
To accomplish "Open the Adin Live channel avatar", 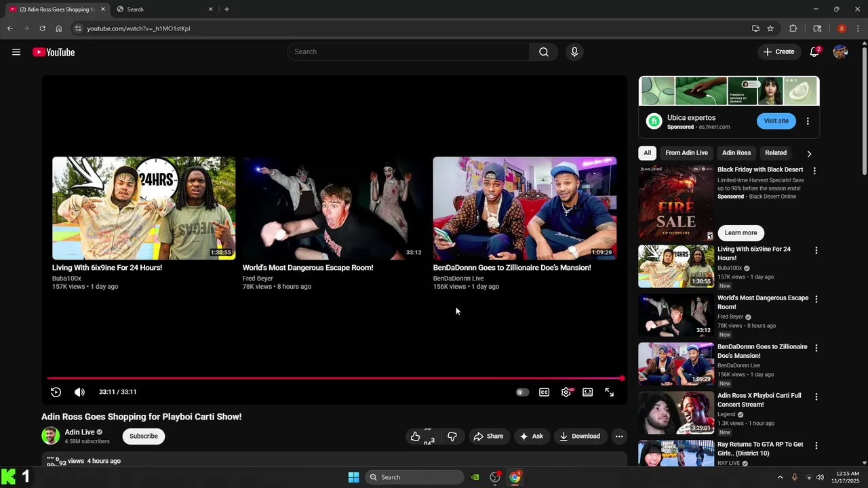I will coord(50,436).
